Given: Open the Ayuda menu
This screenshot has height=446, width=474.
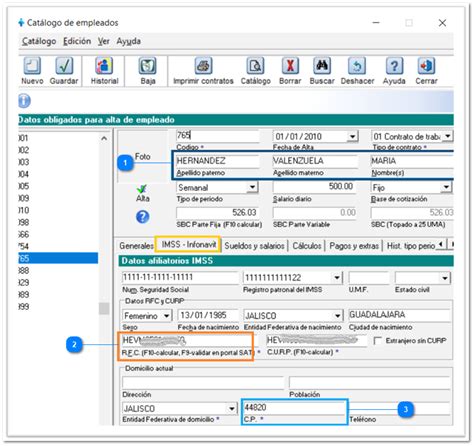Looking at the screenshot, I should [128, 41].
